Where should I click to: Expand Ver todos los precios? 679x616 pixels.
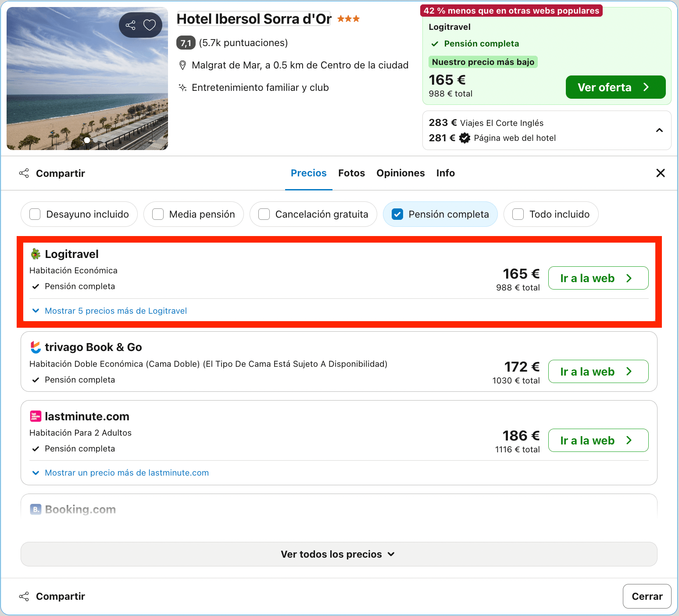pos(339,554)
